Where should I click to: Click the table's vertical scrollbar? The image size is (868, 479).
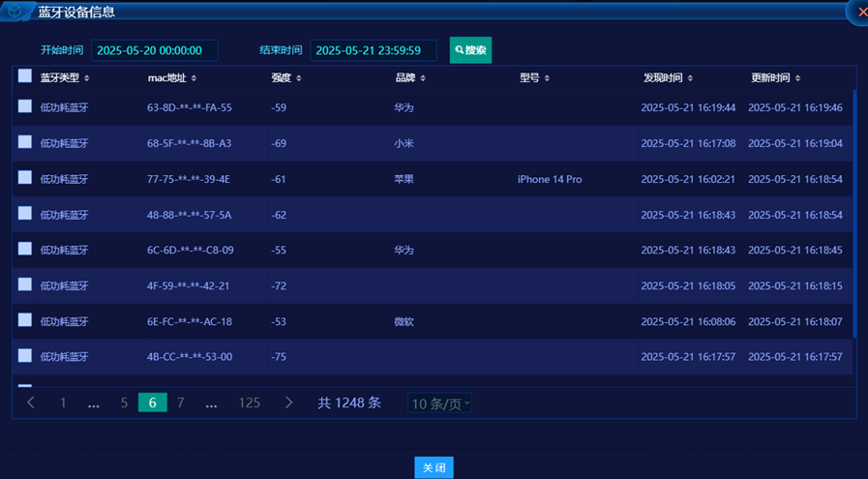854,214
